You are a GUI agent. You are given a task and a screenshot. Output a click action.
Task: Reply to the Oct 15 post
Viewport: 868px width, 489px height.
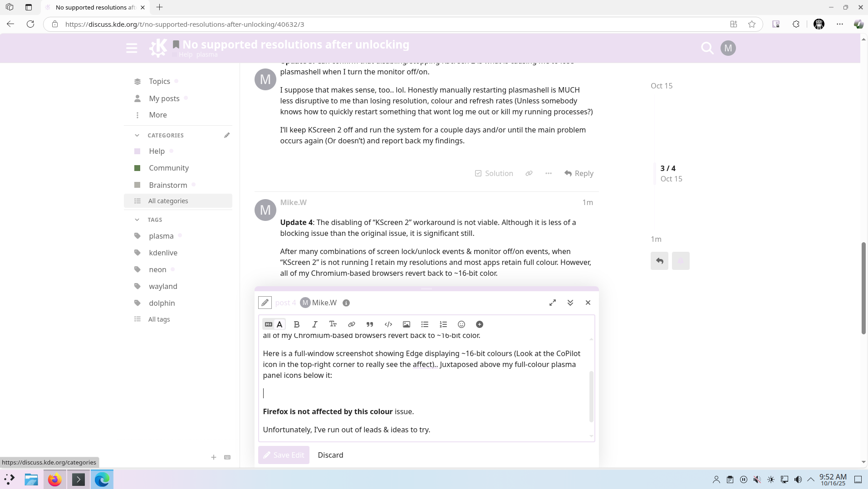[x=579, y=173]
